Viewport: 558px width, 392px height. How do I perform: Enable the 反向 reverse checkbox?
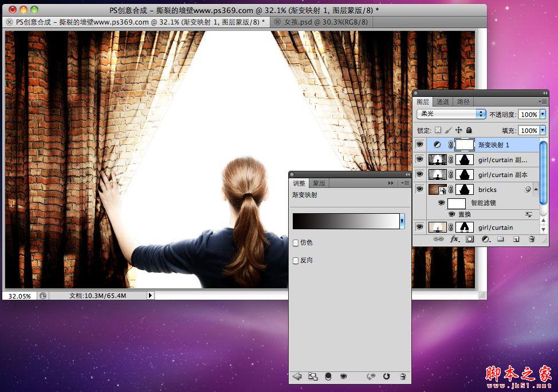(296, 261)
